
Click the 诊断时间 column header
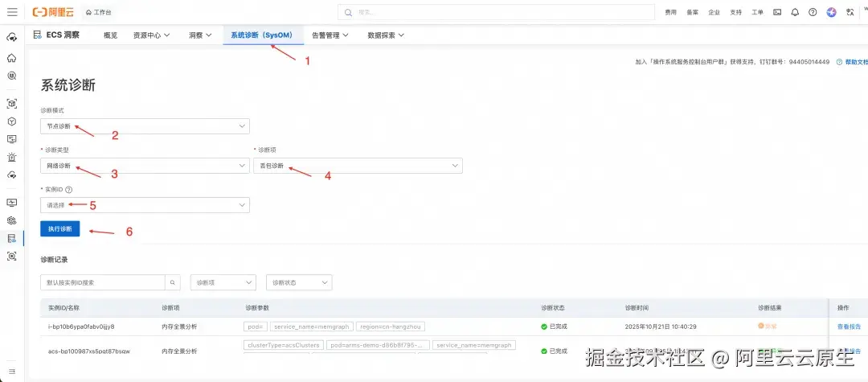point(636,307)
